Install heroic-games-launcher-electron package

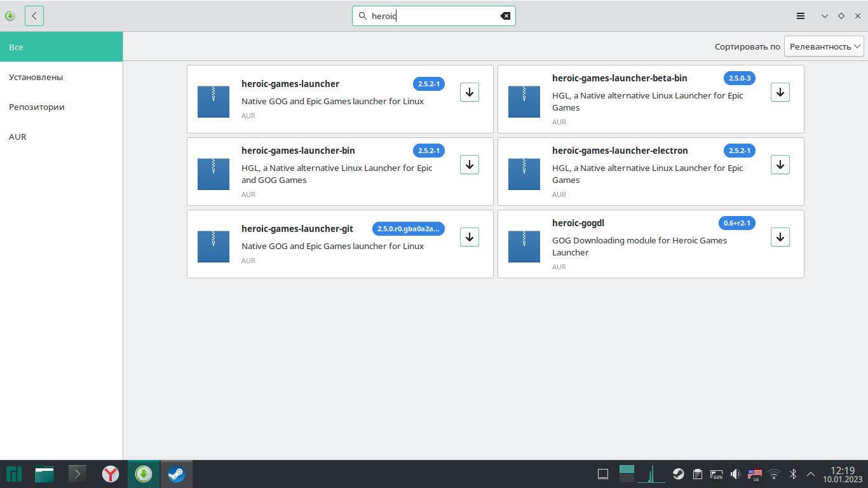pos(780,165)
